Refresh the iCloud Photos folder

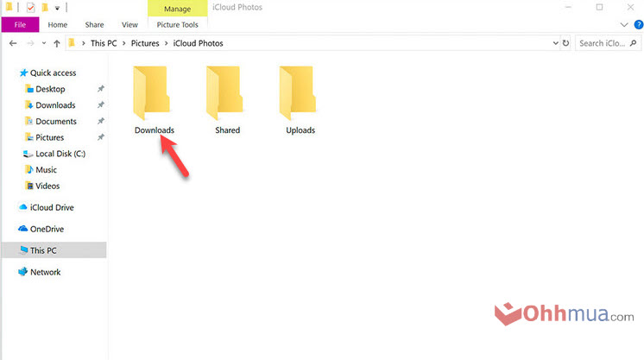(x=565, y=43)
